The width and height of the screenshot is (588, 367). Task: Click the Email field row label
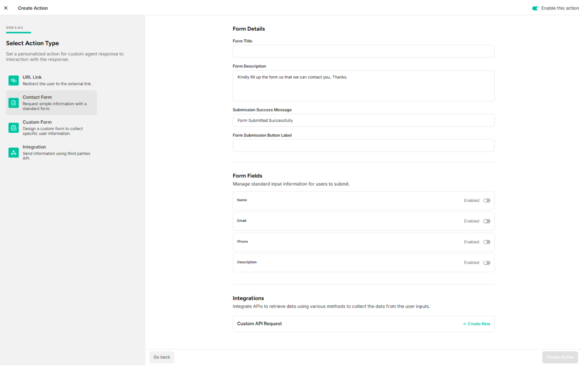point(242,221)
